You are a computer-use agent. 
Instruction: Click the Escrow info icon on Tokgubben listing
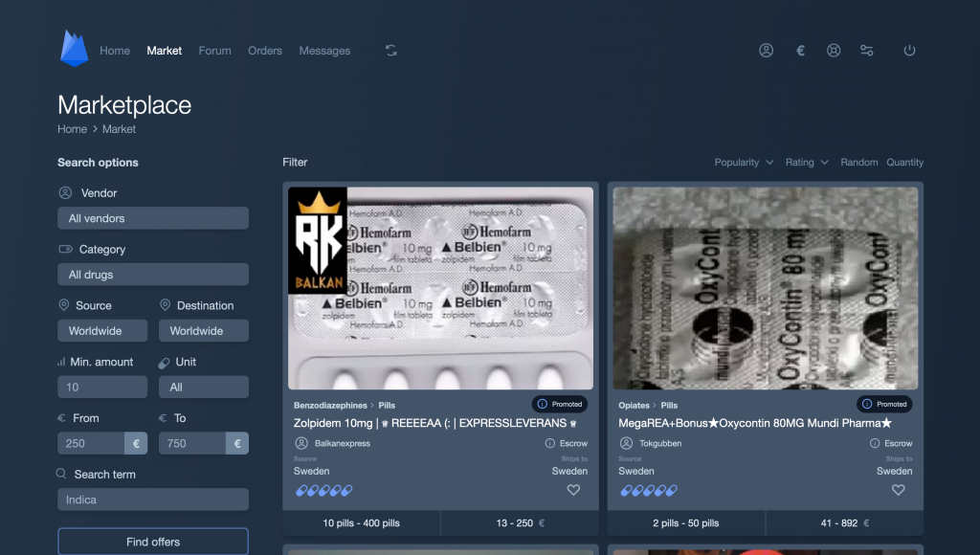click(x=875, y=443)
